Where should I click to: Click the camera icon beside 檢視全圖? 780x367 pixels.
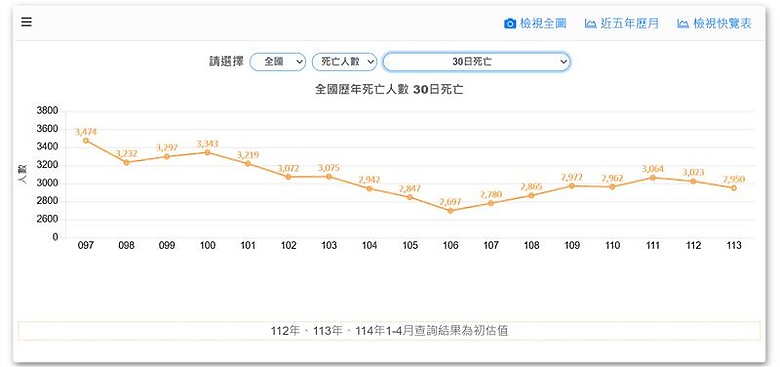click(x=510, y=24)
